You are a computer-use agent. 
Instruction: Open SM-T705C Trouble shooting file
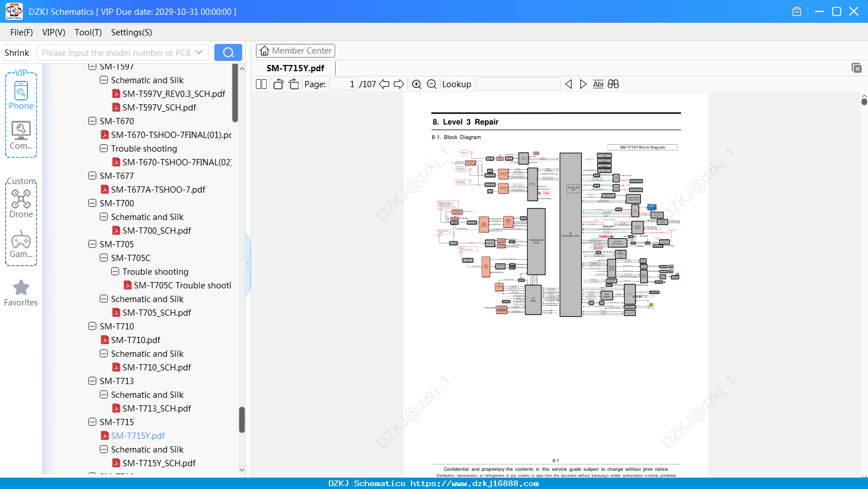coord(177,286)
